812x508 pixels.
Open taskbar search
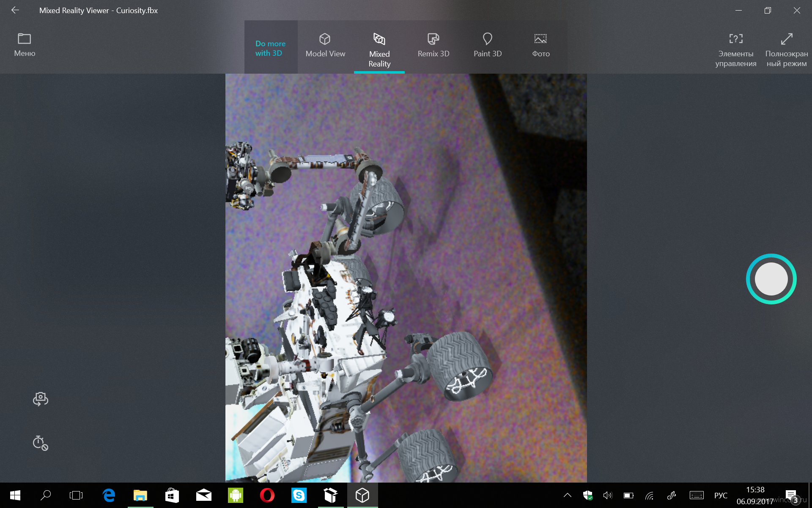coord(46,495)
